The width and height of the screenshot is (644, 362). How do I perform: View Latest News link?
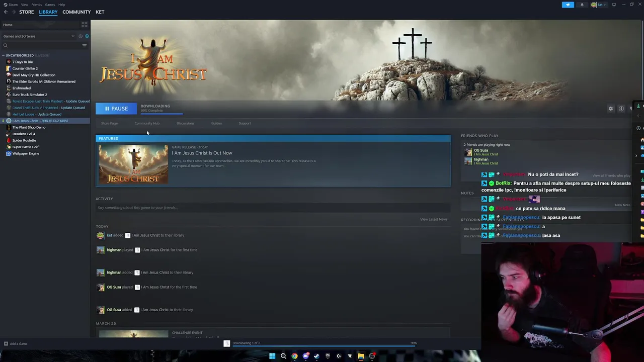[x=434, y=219]
